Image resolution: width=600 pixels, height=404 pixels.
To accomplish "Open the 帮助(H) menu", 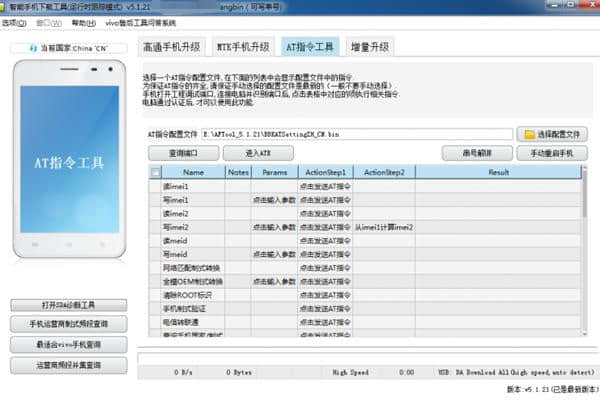I will 82,22.
